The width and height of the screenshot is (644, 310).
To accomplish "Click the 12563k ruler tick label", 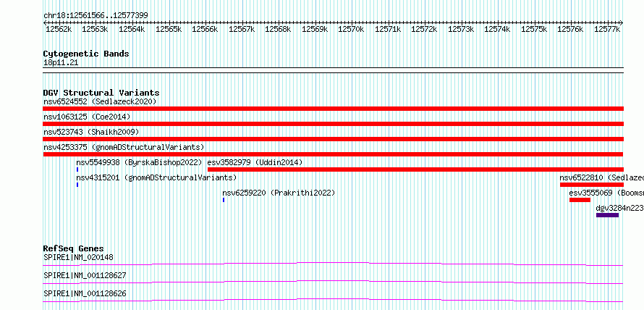I will coord(95,29).
